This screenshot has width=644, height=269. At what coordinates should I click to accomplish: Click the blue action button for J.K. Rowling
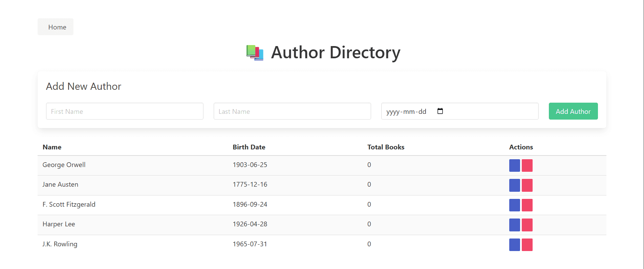coord(514,245)
